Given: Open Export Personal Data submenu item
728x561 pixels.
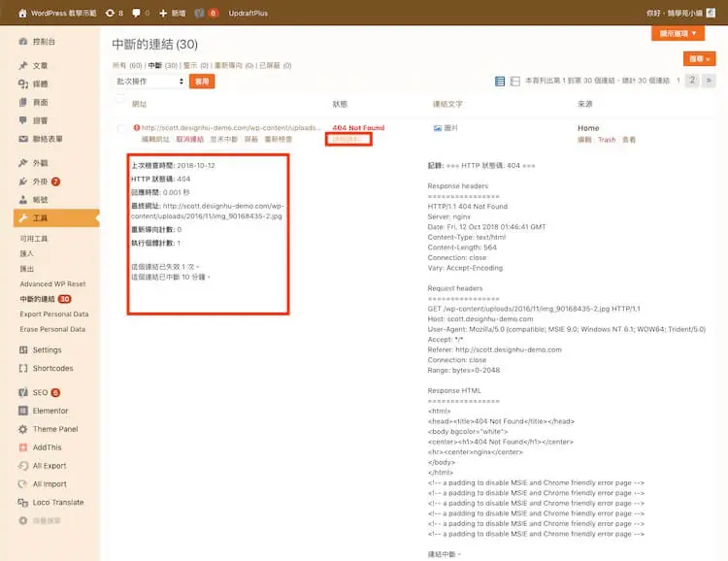Looking at the screenshot, I should click(x=53, y=313).
